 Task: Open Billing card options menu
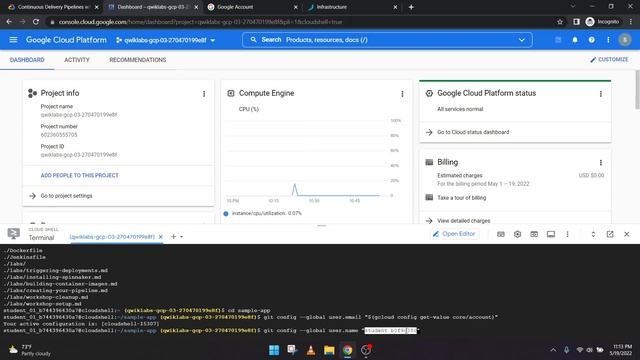tap(601, 162)
